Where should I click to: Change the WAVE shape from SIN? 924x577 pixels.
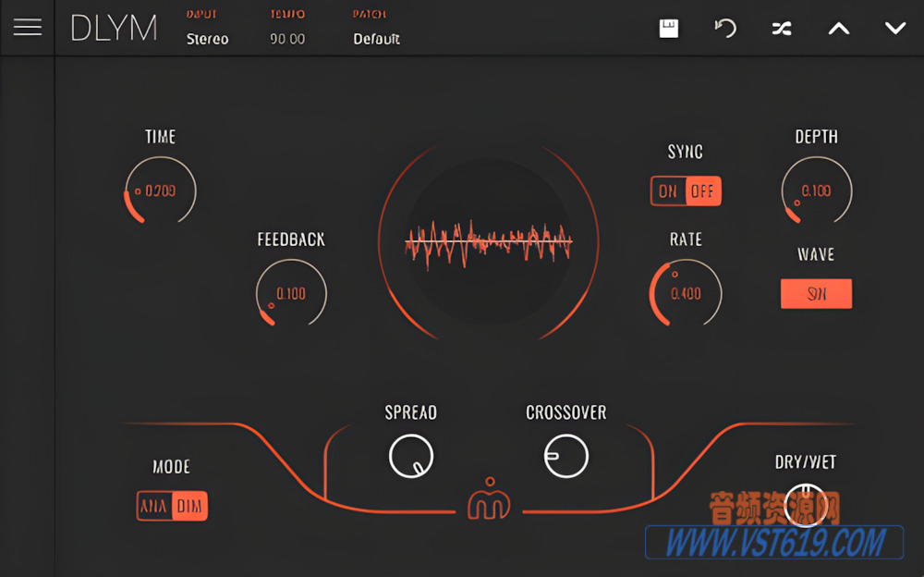(x=816, y=293)
